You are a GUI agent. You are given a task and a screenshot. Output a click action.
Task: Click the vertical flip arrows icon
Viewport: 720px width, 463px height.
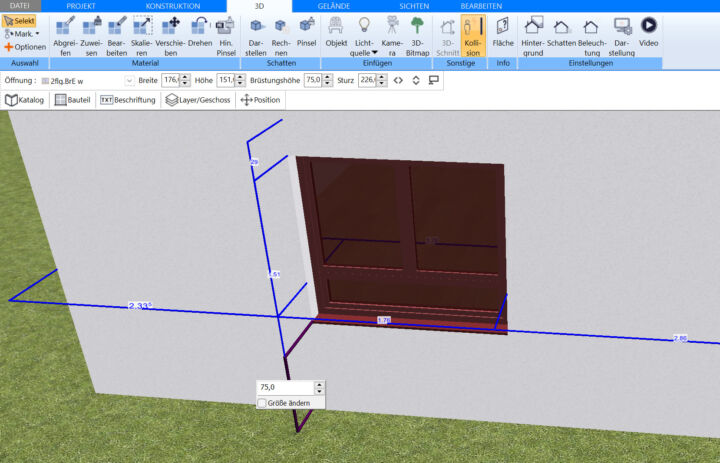pyautogui.click(x=416, y=80)
